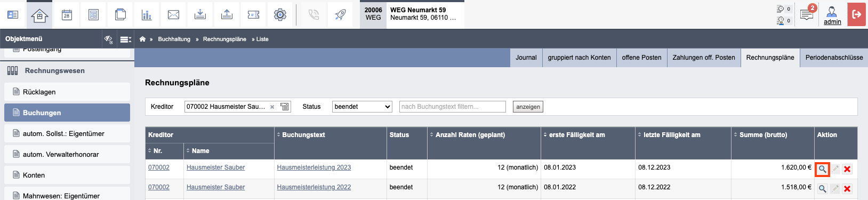Delete Hausmeisterleistung 2022 red X

[x=847, y=189]
